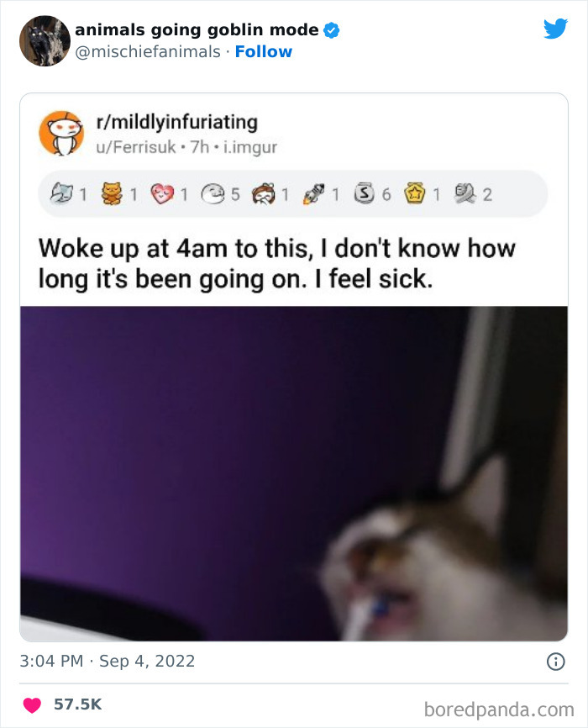Click the heart face award icon

162,194
